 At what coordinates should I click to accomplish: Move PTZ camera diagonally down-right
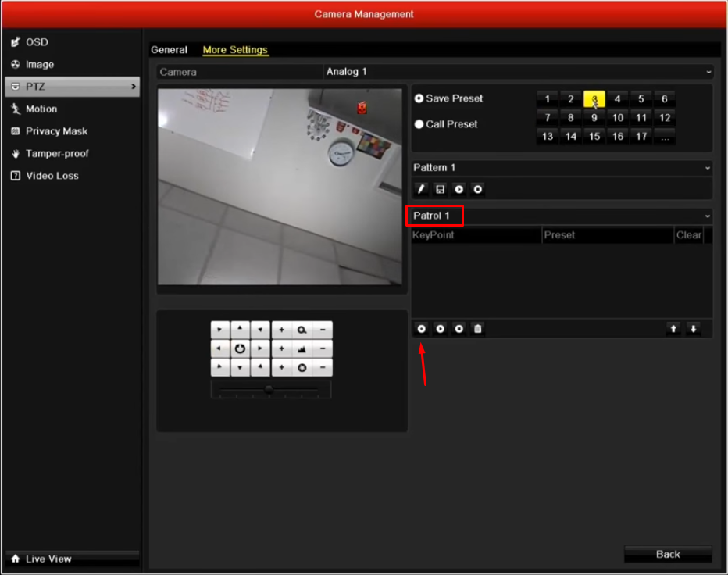(x=260, y=367)
